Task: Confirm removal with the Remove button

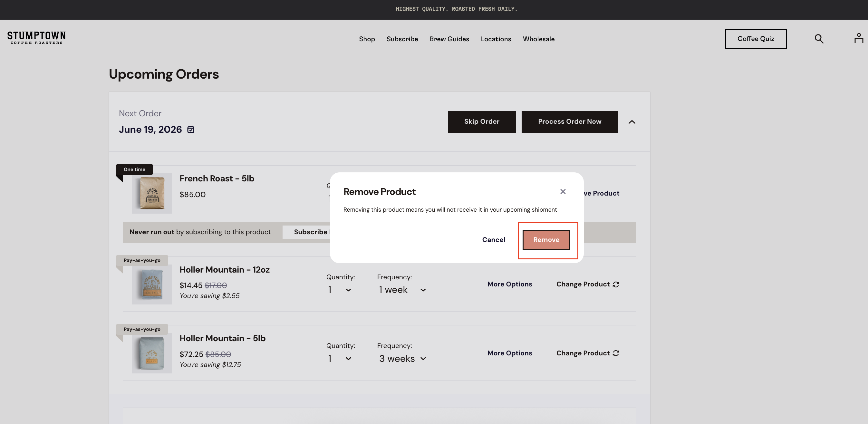Action: [x=546, y=240]
